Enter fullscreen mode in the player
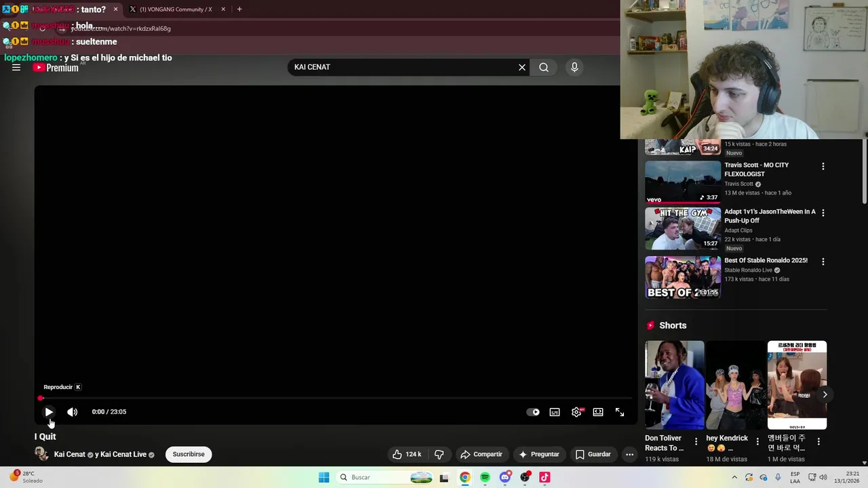The image size is (868, 488). (620, 412)
